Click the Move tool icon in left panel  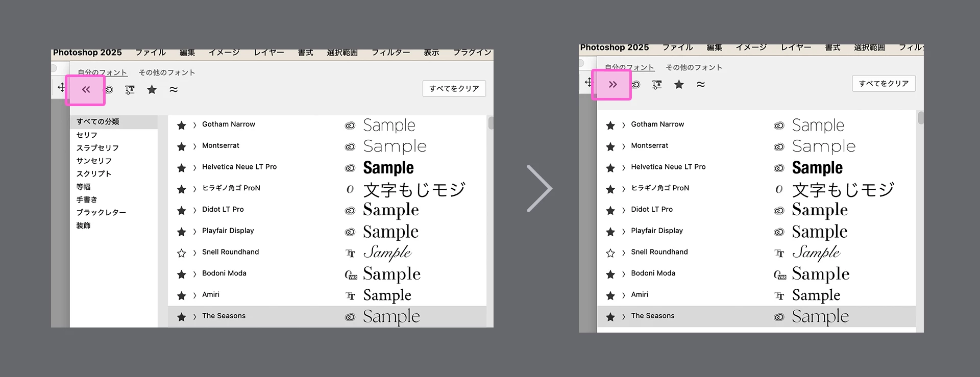point(61,87)
